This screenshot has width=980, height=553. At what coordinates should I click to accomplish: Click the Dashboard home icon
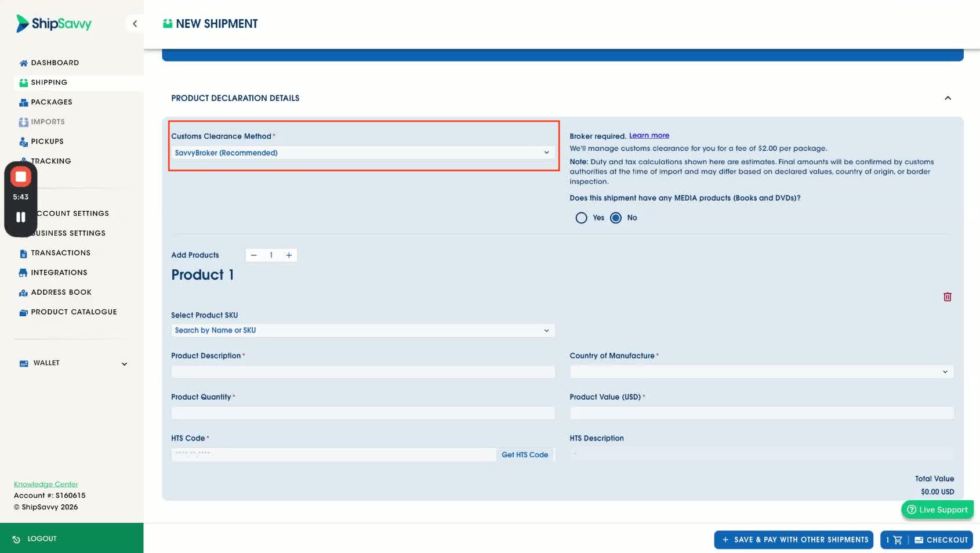(23, 63)
